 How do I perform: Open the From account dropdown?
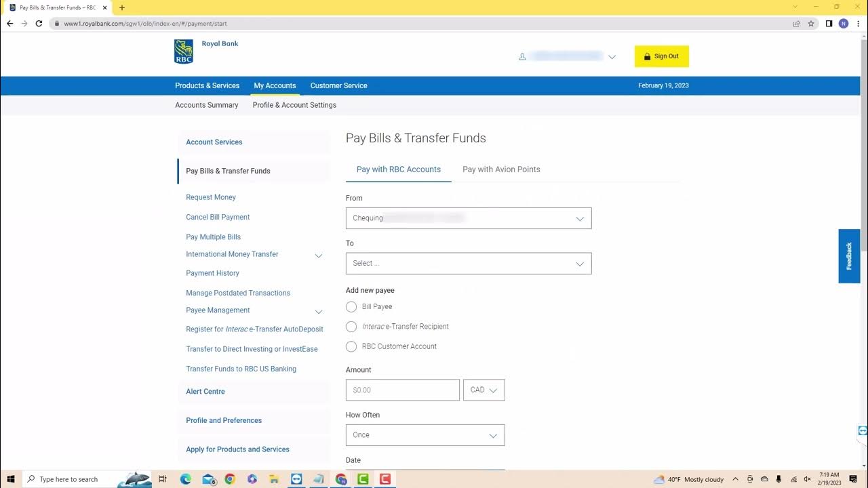pyautogui.click(x=469, y=218)
